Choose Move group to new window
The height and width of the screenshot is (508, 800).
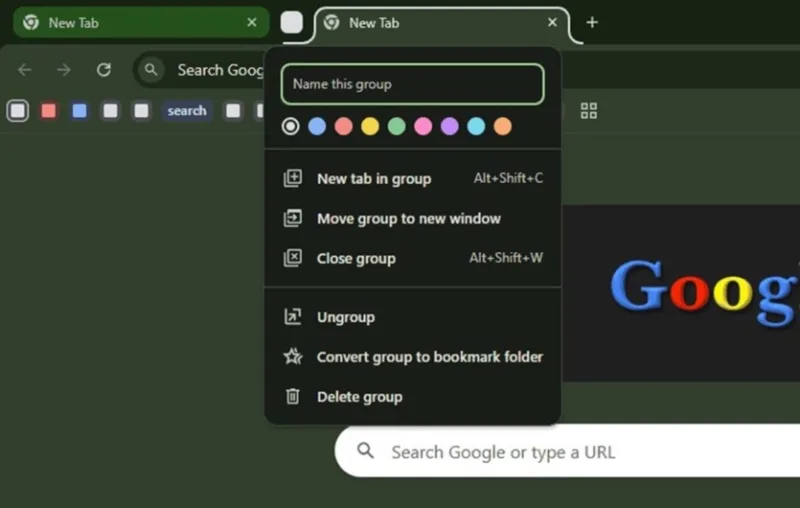point(408,218)
